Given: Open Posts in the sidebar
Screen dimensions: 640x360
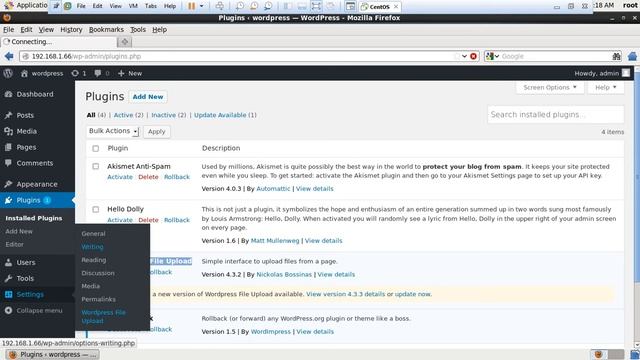Looking at the screenshot, I should tap(25, 116).
